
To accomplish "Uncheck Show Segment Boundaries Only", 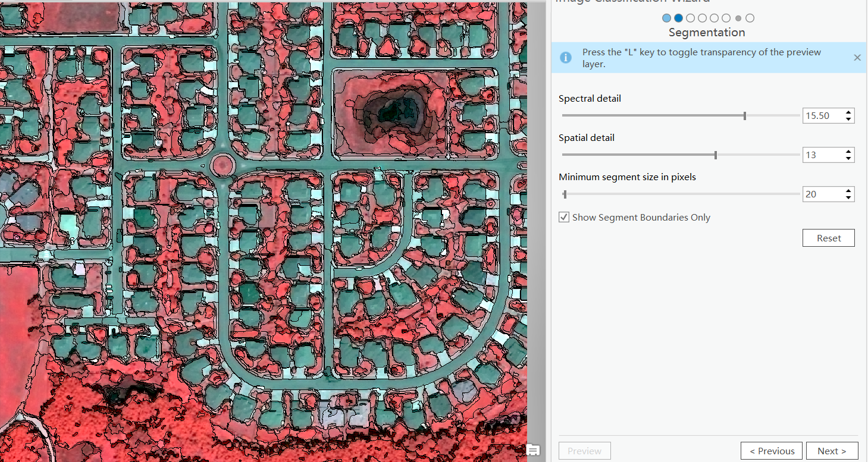I will pyautogui.click(x=564, y=217).
